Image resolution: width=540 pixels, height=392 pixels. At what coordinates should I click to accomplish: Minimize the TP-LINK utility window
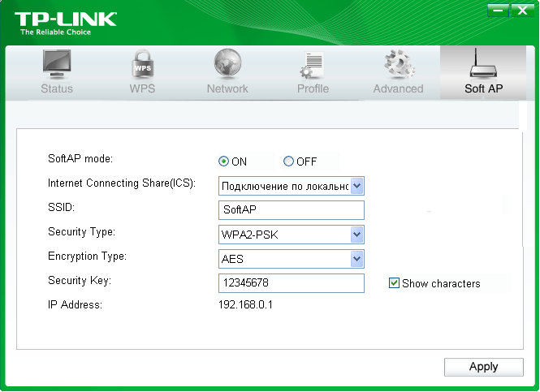click(498, 11)
